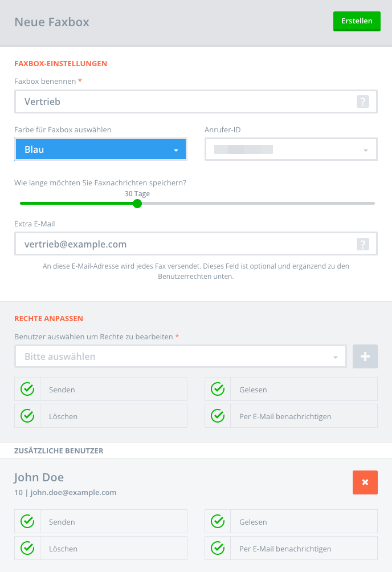Toggle John Doe's Per E-Mail benachrichtigen checkmark
The image size is (392, 572).
pos(218,548)
